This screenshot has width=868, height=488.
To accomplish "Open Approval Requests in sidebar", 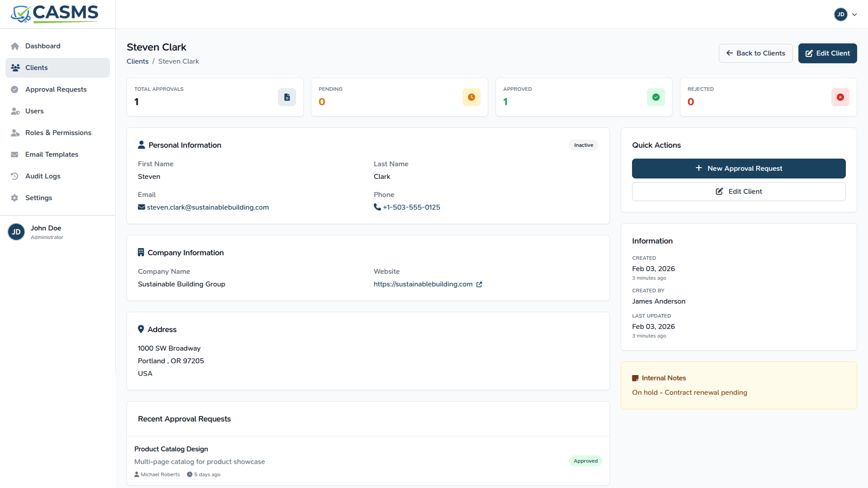I will pos(56,89).
